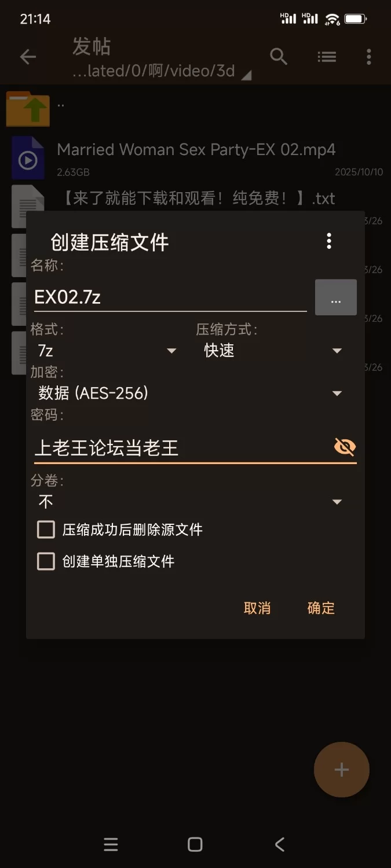Open search with the magnifier icon
391x868 pixels.
pyautogui.click(x=279, y=57)
